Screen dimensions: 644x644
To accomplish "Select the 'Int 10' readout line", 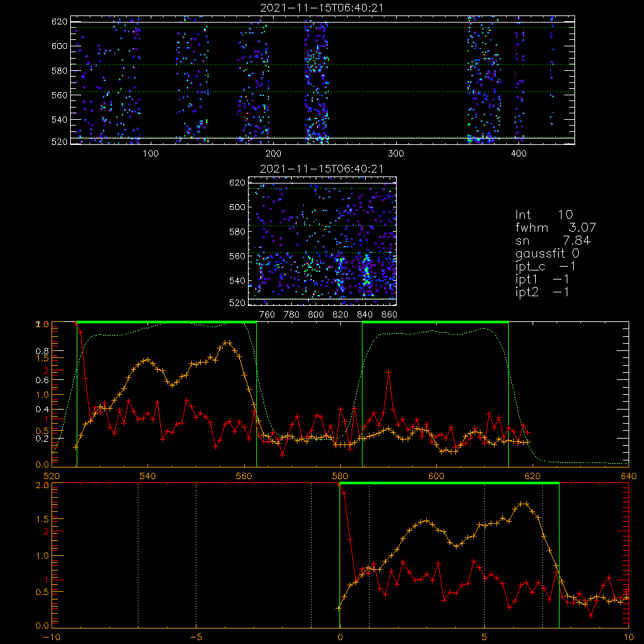I will coord(544,215).
